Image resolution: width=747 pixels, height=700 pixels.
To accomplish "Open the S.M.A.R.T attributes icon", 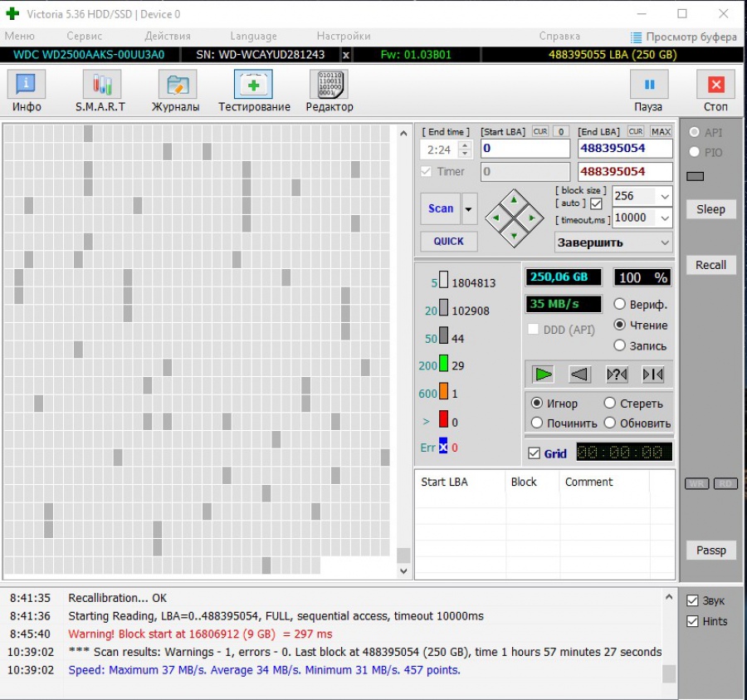I will pyautogui.click(x=101, y=85).
